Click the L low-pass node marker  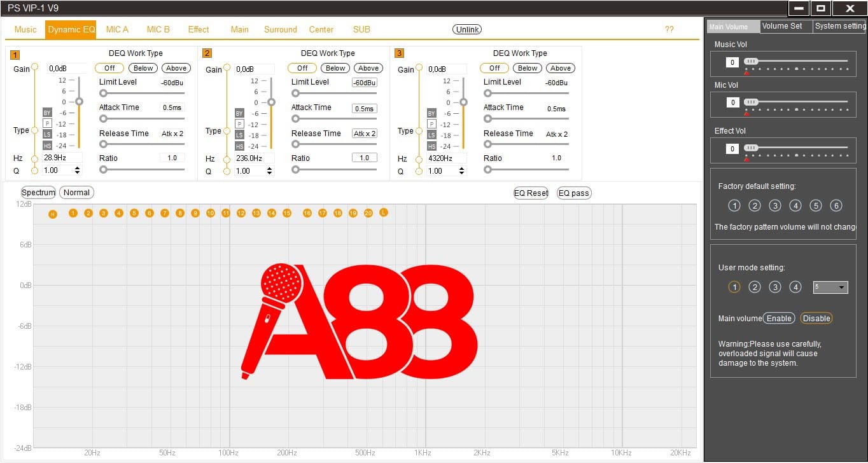[x=384, y=212]
